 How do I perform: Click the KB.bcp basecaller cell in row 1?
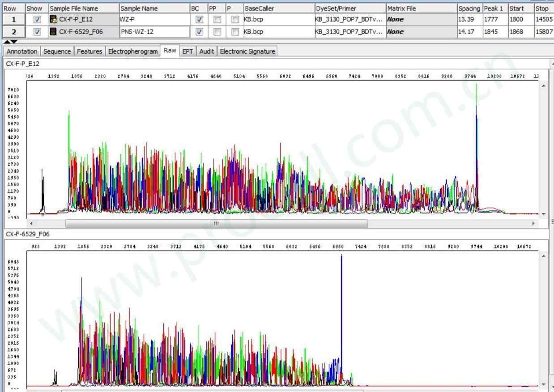279,20
